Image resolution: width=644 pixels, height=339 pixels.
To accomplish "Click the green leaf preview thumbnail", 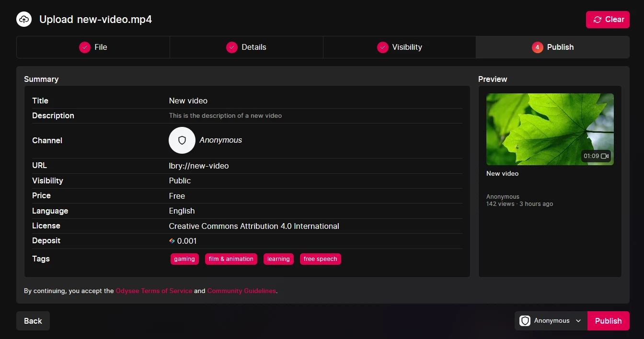I will pyautogui.click(x=550, y=129).
